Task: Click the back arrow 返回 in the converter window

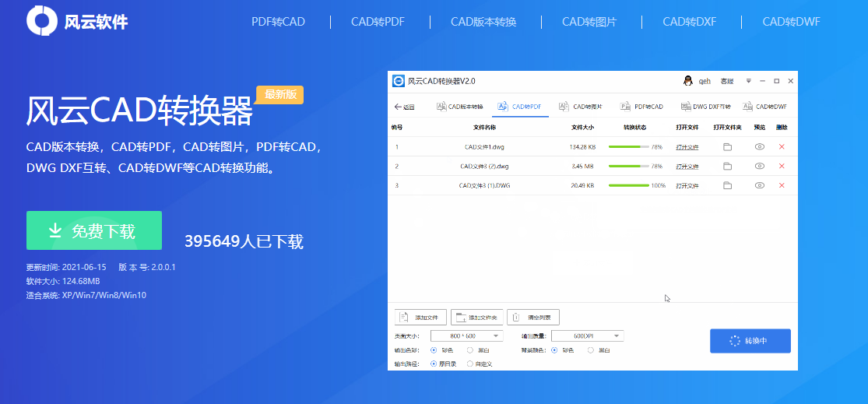Action: tap(404, 107)
